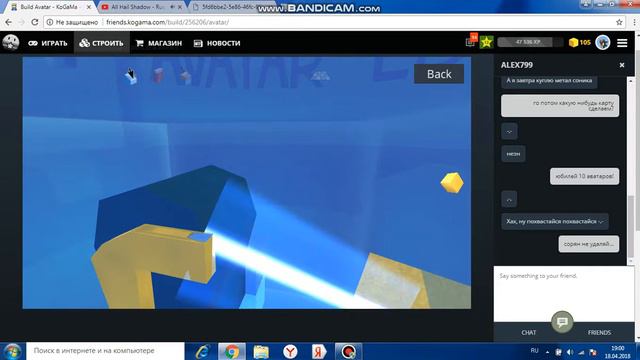Select the СТРОИТЬ menu item
This screenshot has width=640, height=360.
[x=102, y=43]
